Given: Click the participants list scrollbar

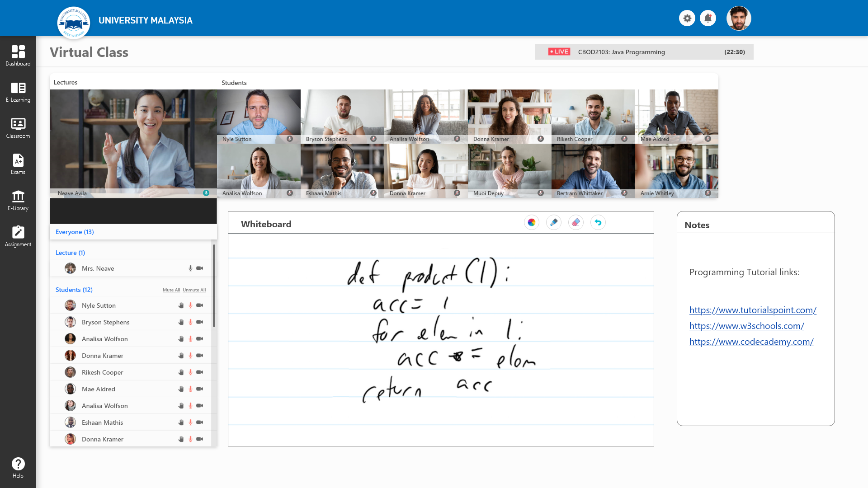Looking at the screenshot, I should click(x=214, y=286).
